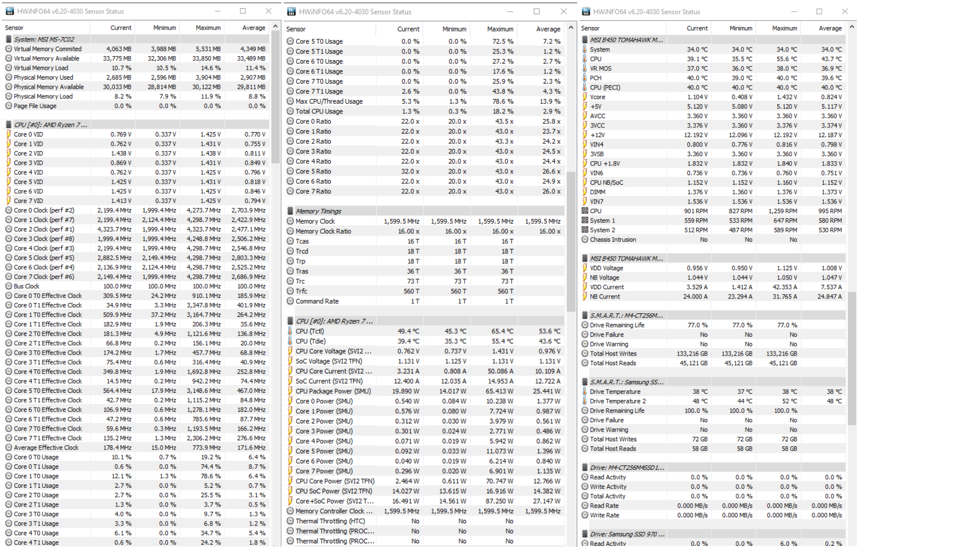Click scroll-up arrow in left window scrollbar
This screenshot has height=551, width=980.
[276, 27]
